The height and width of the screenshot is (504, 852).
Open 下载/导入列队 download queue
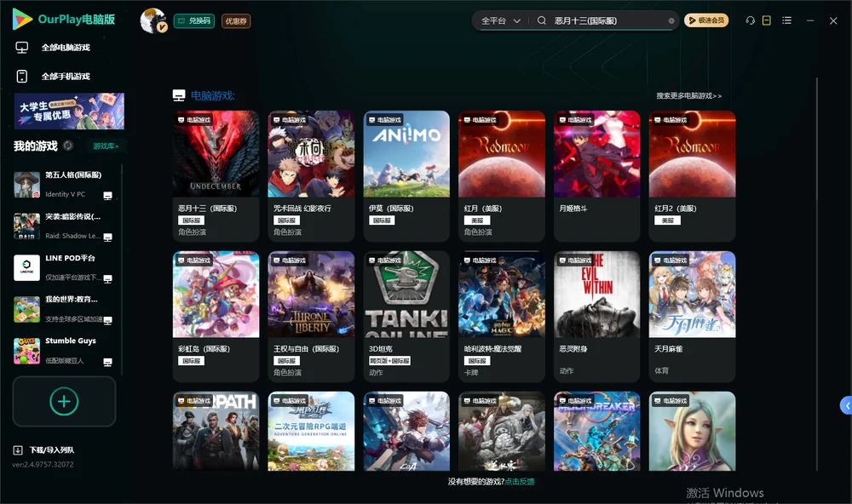point(52,450)
